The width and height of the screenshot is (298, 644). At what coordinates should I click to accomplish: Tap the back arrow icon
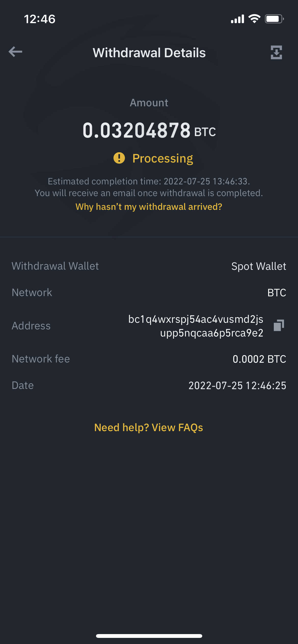coord(16,52)
